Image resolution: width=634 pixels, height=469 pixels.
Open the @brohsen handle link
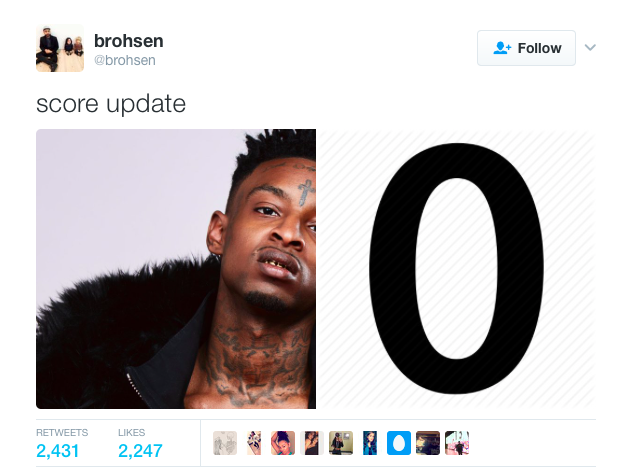(125, 60)
